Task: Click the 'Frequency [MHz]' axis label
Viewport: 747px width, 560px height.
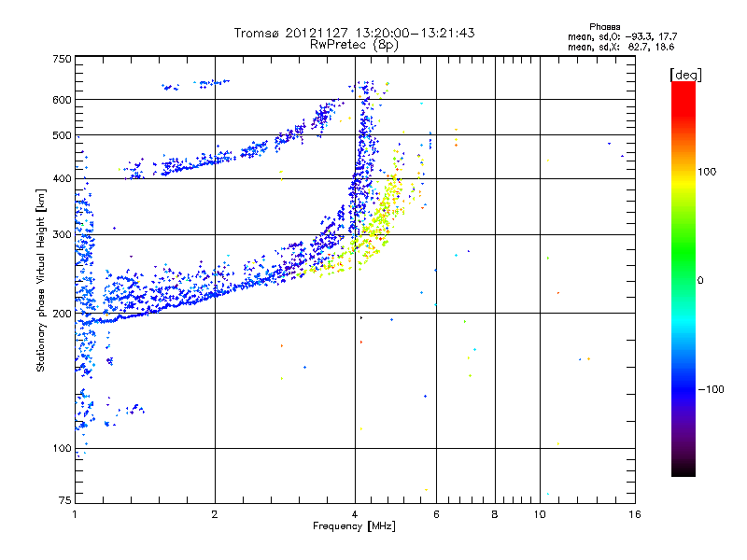Action: [354, 526]
